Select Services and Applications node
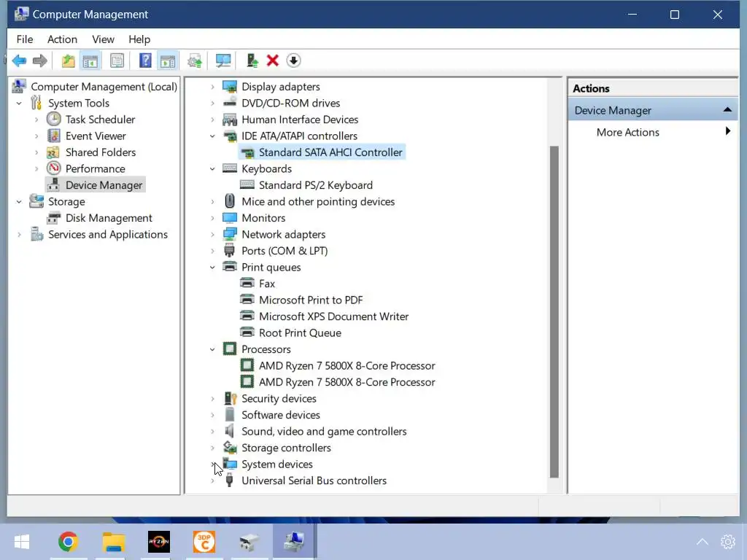Viewport: 747px width, 560px height. click(108, 234)
